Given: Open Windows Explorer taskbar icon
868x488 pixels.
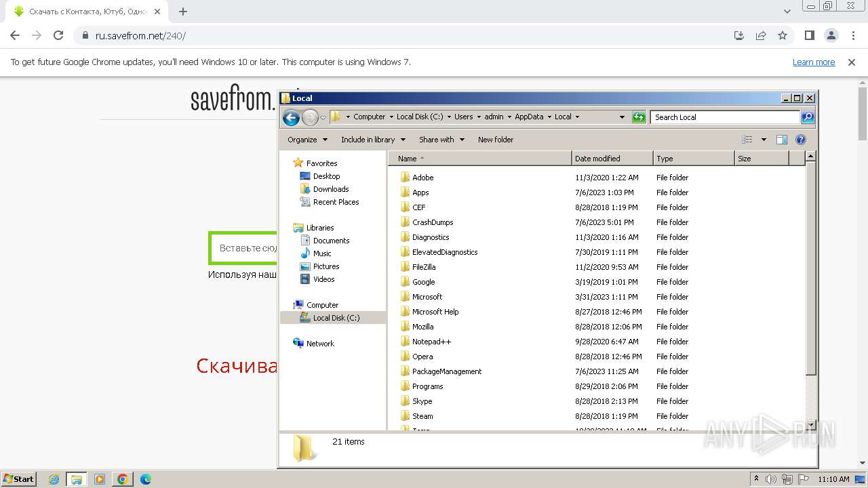Looking at the screenshot, I should (77, 479).
